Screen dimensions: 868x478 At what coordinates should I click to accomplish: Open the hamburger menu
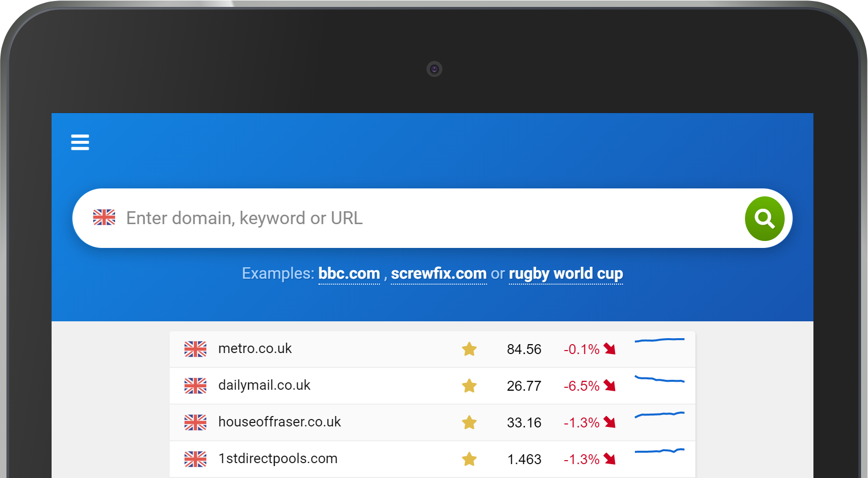tap(80, 142)
